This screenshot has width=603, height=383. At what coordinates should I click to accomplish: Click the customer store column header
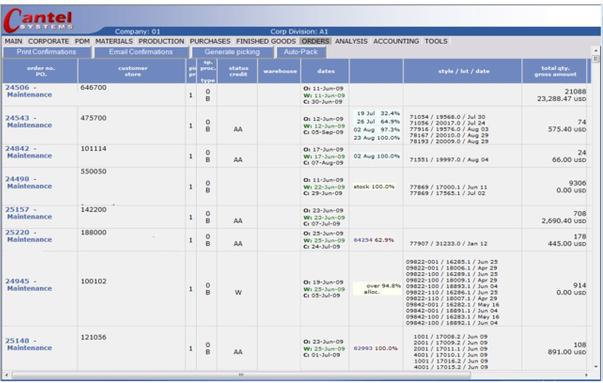click(x=132, y=71)
